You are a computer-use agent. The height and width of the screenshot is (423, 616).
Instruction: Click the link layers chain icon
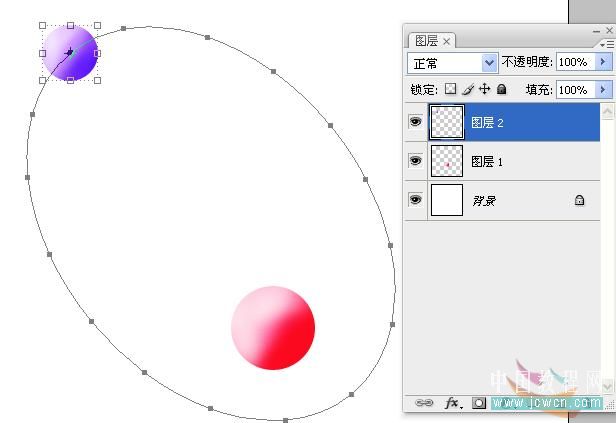pos(424,403)
